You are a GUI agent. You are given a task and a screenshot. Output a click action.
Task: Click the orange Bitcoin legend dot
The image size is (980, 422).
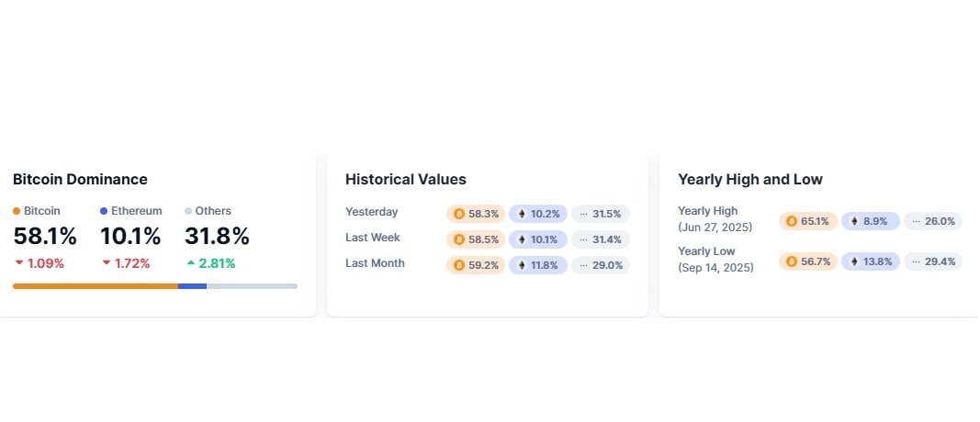pyautogui.click(x=17, y=211)
